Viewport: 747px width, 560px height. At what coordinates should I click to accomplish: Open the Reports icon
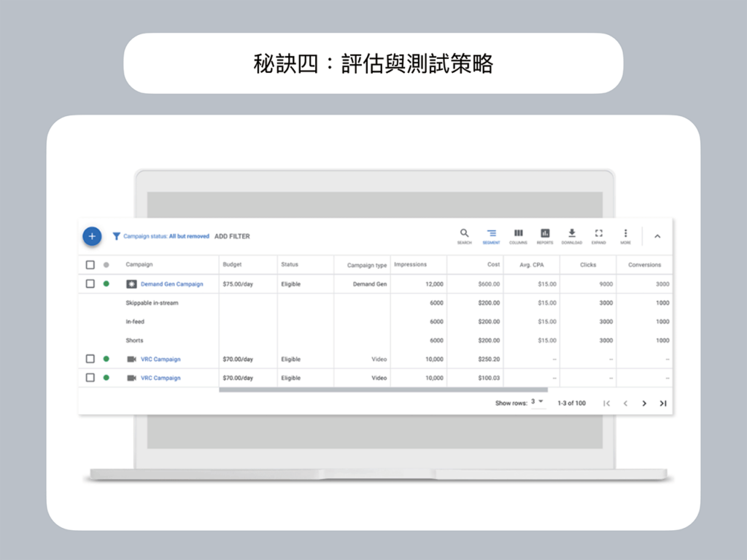[545, 235]
